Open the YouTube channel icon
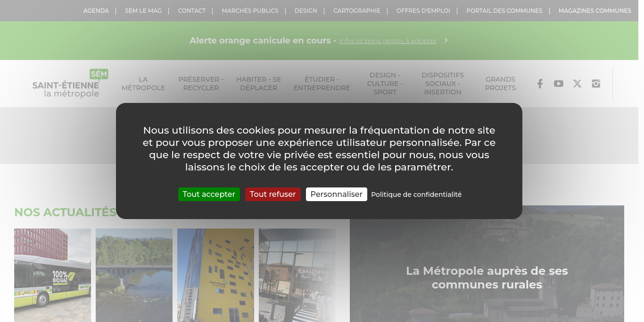Screen dimensions: 644x322 click(559, 84)
